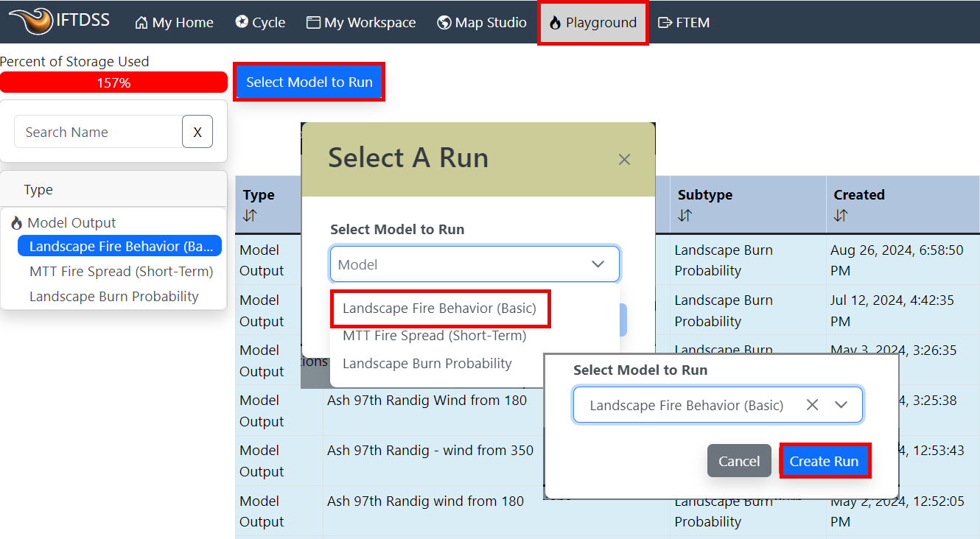The image size is (980, 539).
Task: Click the Select Model to Run button
Action: tap(309, 82)
